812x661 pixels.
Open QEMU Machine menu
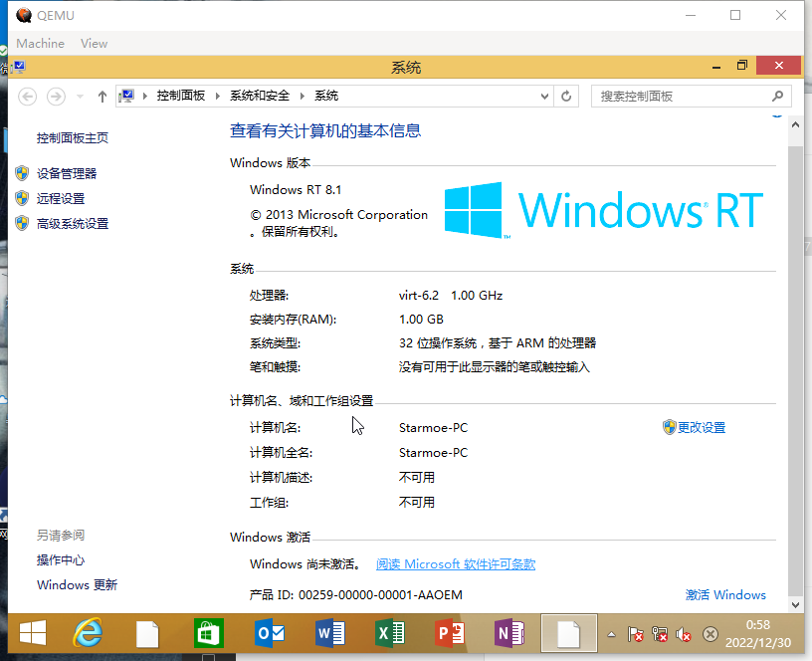(41, 44)
